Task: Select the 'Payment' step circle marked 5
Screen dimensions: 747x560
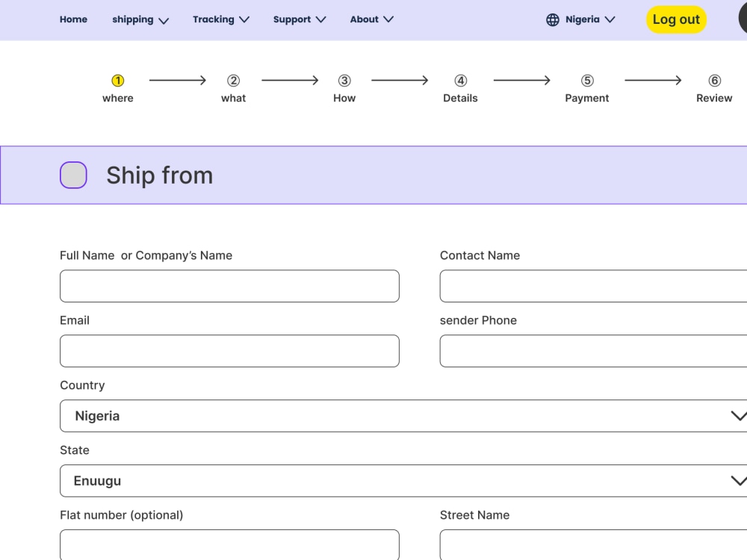Action: (587, 79)
